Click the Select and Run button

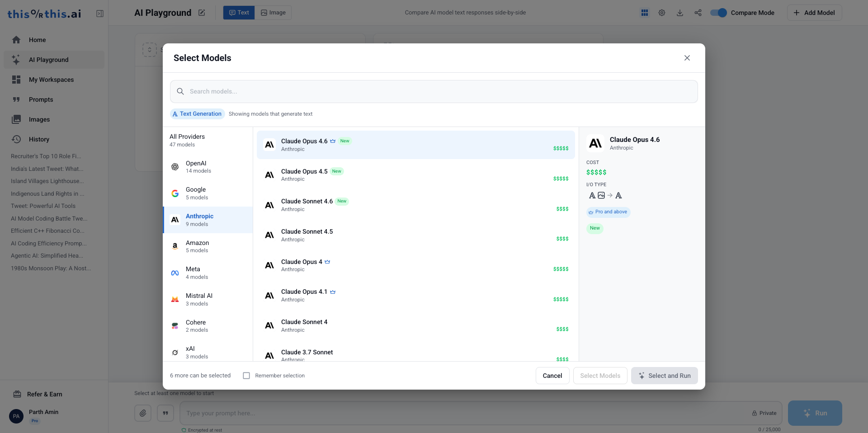click(665, 376)
